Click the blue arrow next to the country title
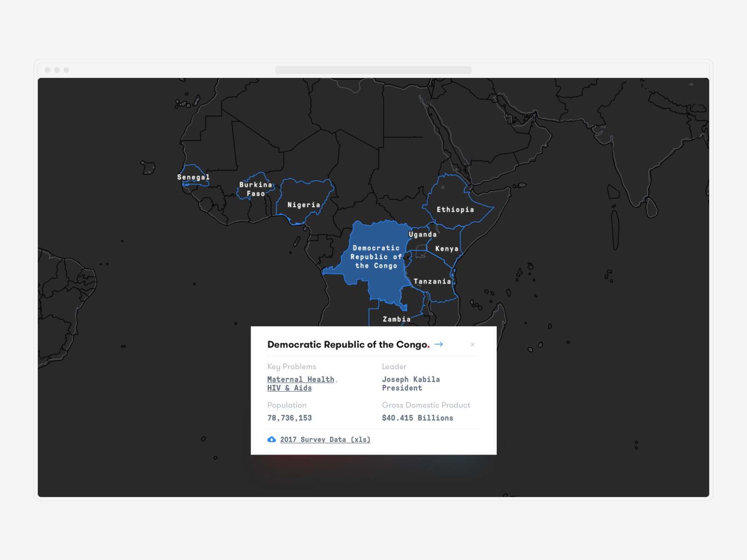This screenshot has height=560, width=747. point(438,344)
